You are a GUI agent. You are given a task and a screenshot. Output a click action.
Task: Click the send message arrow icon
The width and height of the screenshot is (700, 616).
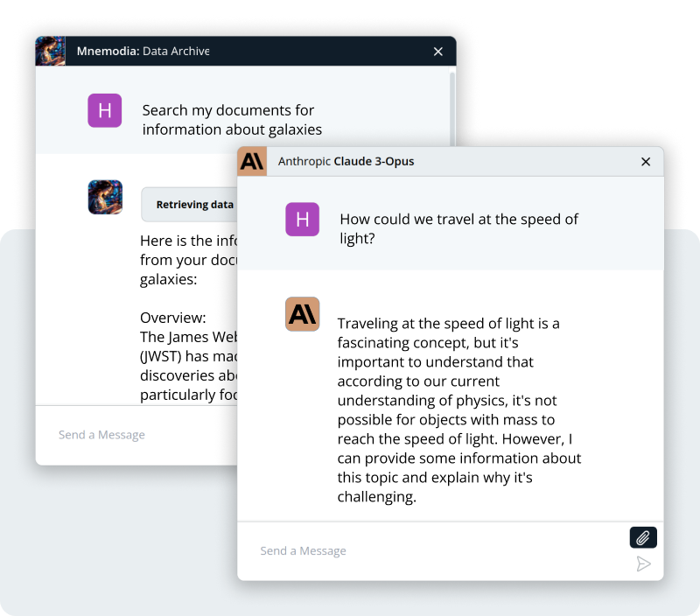pos(644,563)
